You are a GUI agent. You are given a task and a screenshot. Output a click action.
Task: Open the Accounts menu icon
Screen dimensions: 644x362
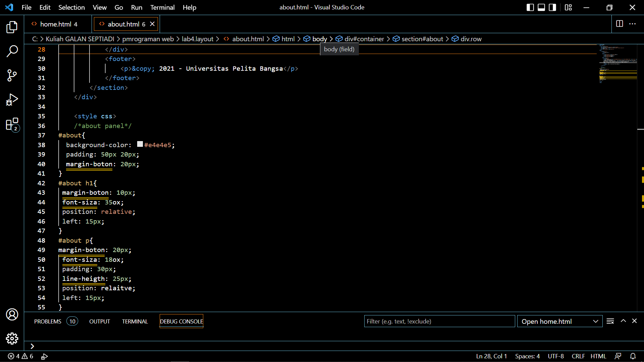(12, 314)
